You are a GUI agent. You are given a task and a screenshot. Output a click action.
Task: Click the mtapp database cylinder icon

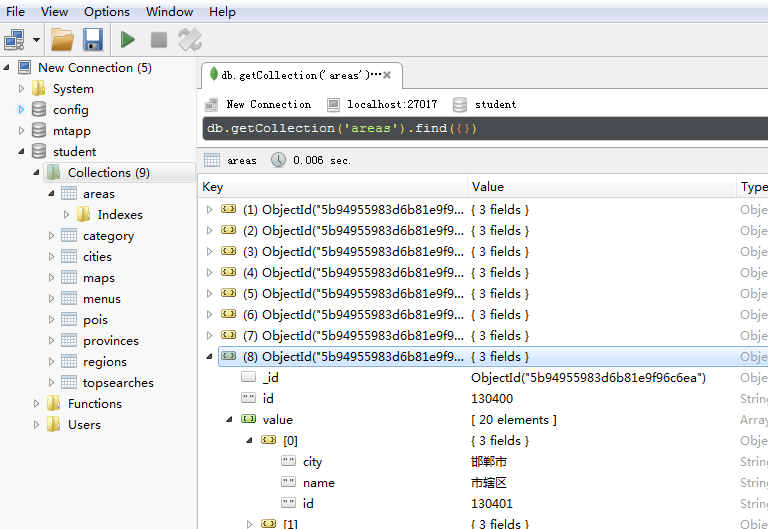pos(39,130)
